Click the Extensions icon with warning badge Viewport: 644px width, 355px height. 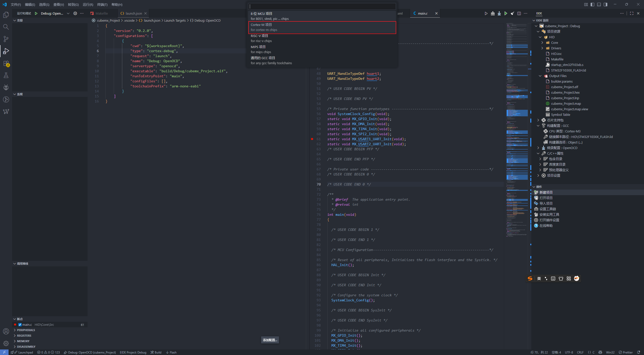pyautogui.click(x=6, y=63)
